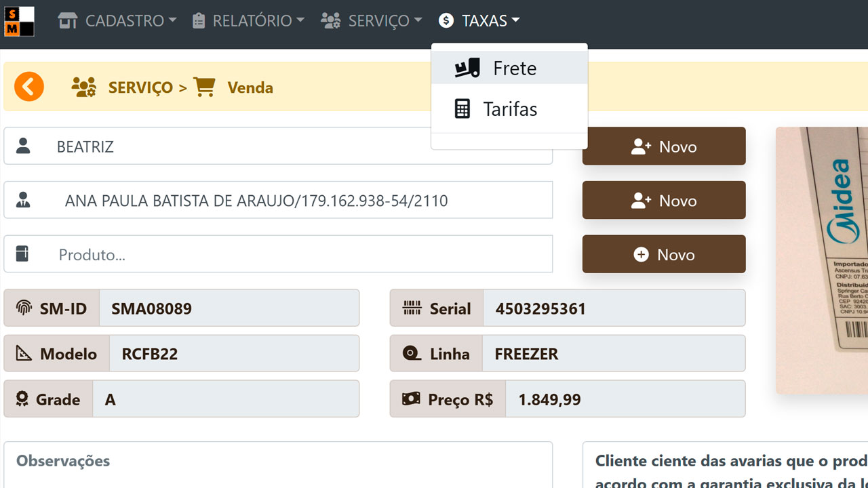
Task: Click the freight truck icon
Action: (x=467, y=68)
